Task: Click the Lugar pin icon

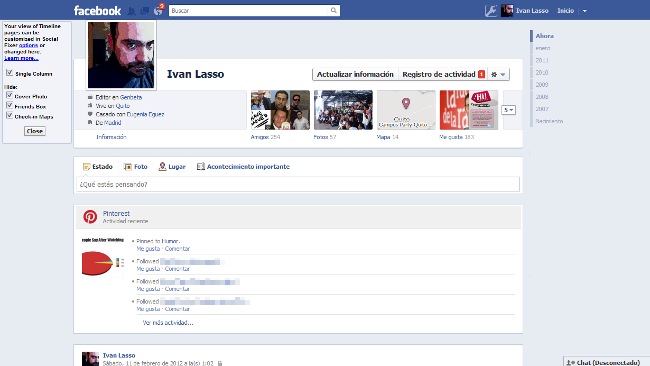Action: [162, 166]
